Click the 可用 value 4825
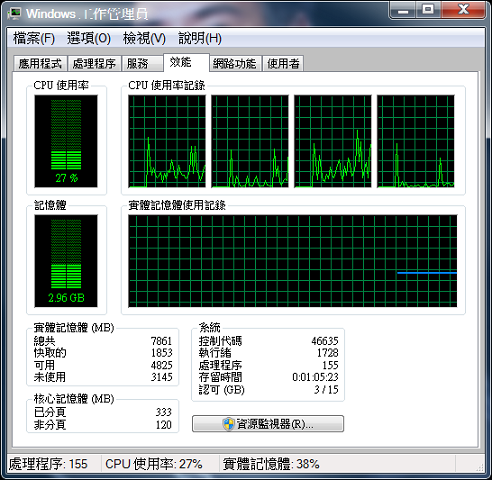The width and height of the screenshot is (492, 480). pos(162,365)
